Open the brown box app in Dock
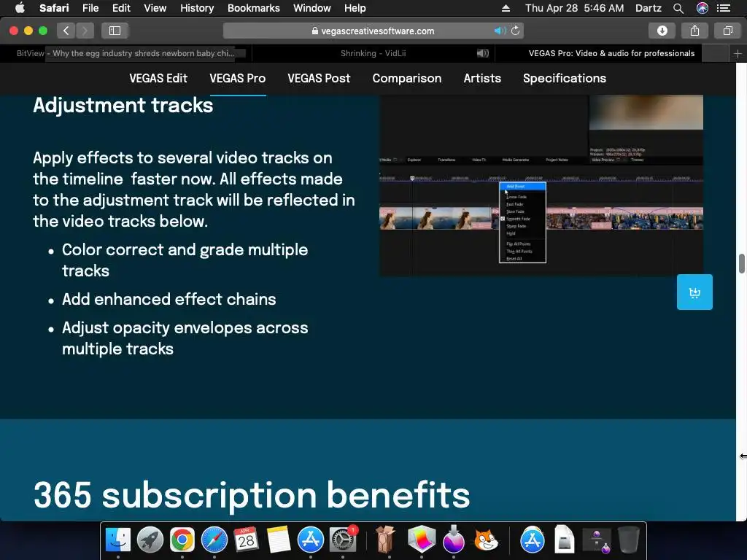 point(385,540)
